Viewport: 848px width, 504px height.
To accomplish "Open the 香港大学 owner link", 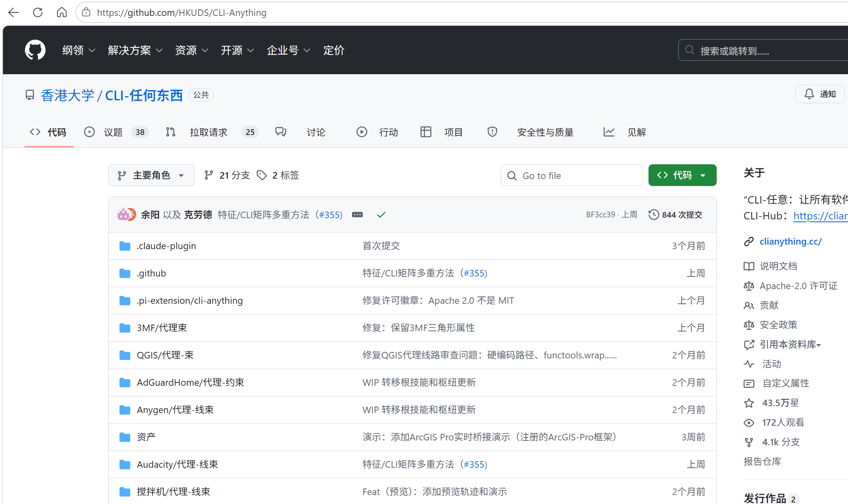I will point(67,95).
